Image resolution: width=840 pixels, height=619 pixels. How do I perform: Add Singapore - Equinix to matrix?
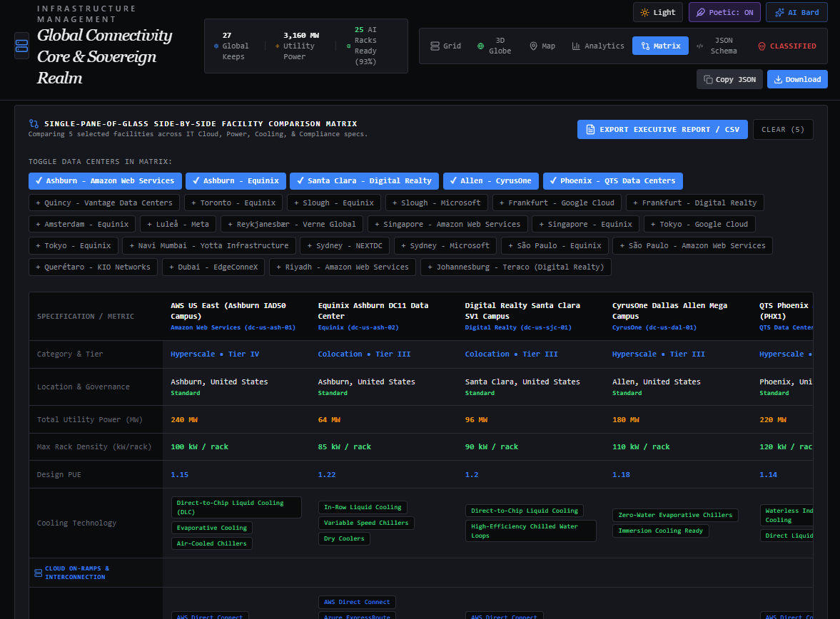585,225
